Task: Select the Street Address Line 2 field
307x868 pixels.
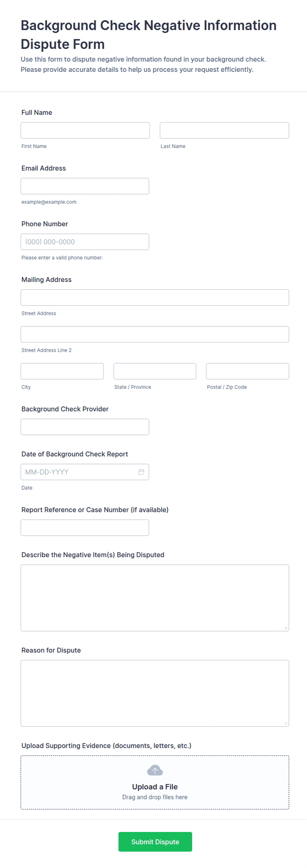Action: [x=155, y=334]
